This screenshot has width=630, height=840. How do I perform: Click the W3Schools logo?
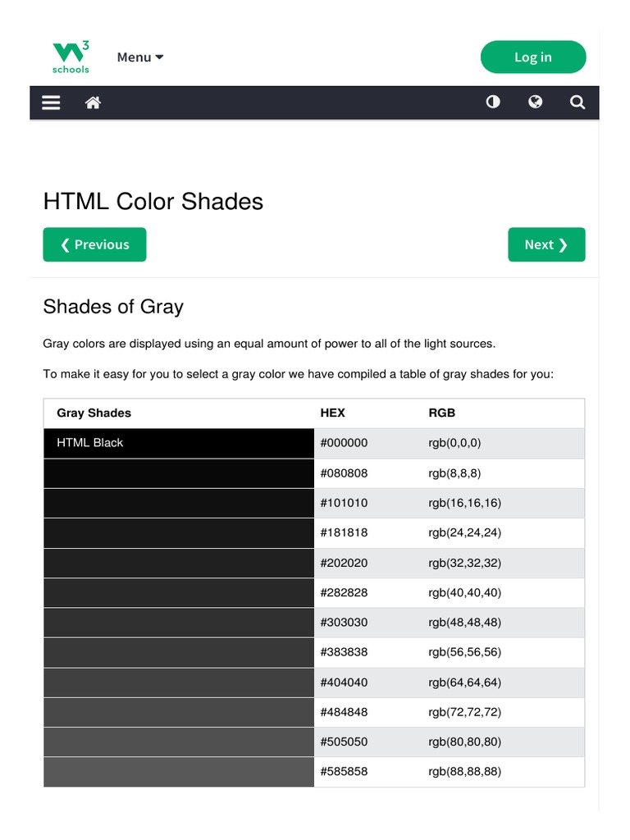pyautogui.click(x=71, y=57)
